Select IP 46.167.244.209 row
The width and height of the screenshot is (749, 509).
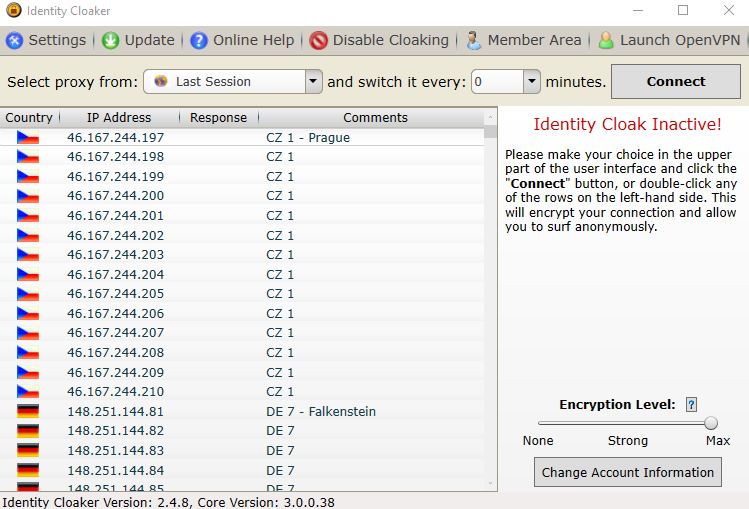242,372
